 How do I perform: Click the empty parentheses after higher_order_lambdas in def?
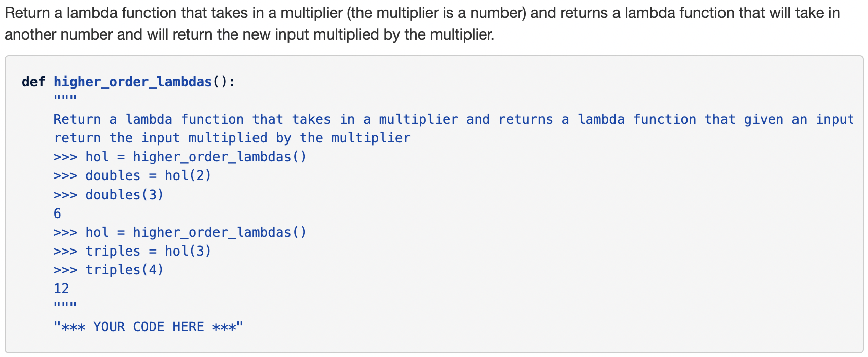pyautogui.click(x=220, y=82)
